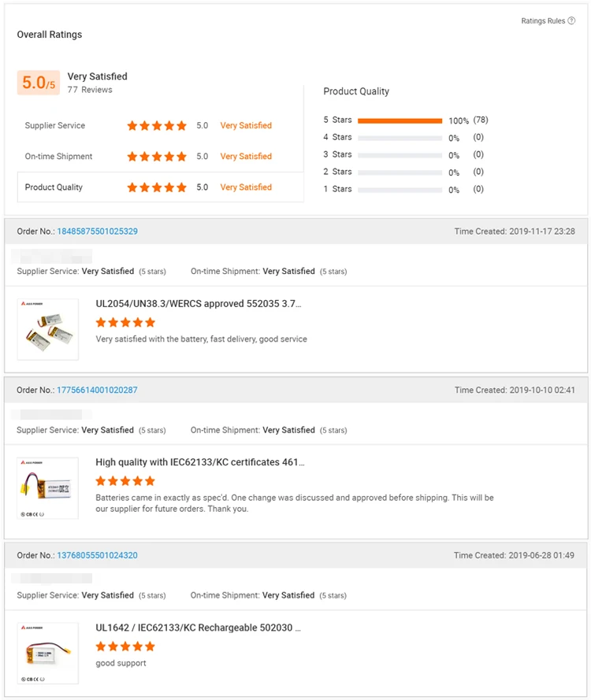Click star rating of IEC62133 461 review

coord(125,481)
